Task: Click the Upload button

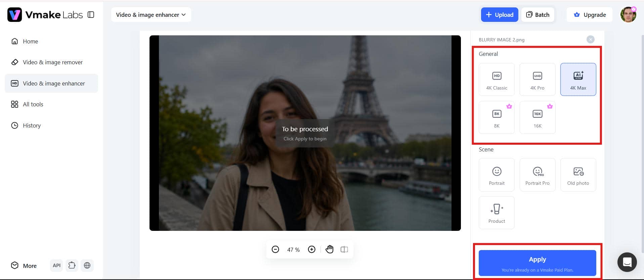Action: pos(500,15)
